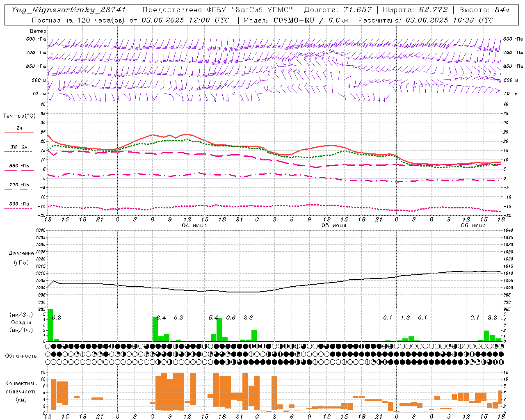
Task: Click the Тем-ра(°C) axis title
Action: [x=19, y=116]
